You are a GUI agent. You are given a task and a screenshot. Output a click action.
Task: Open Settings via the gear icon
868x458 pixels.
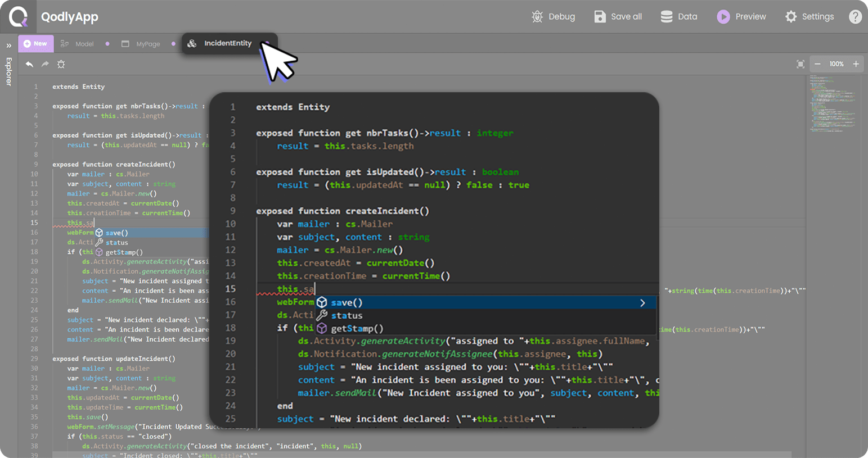point(791,17)
